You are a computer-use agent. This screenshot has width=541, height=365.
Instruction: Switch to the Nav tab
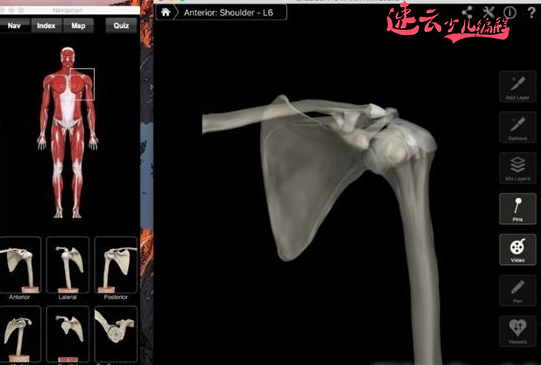[14, 26]
